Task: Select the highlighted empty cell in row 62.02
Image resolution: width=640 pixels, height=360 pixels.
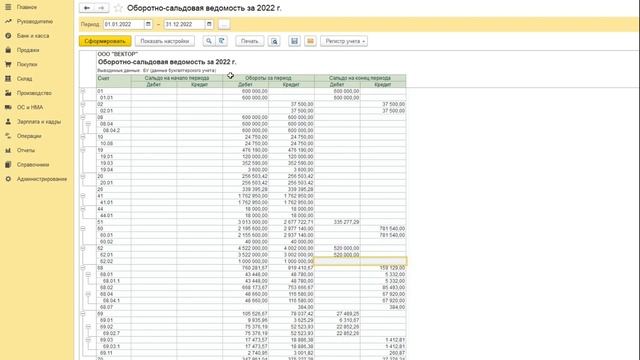Action: tap(360, 261)
